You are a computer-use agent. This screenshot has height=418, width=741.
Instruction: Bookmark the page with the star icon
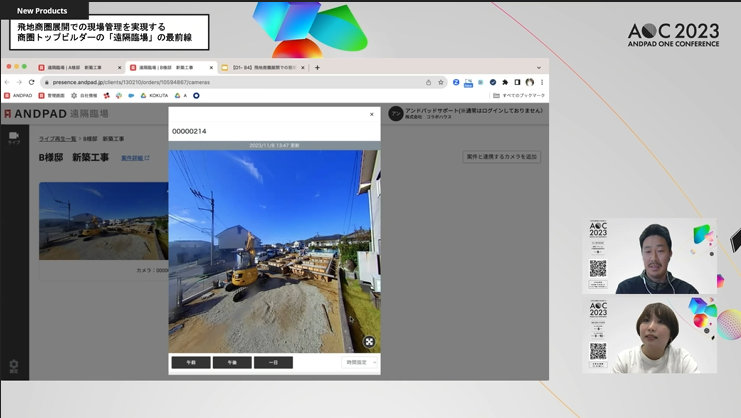(x=440, y=82)
